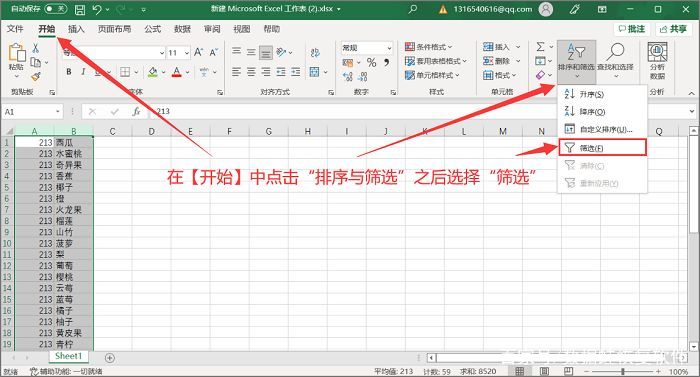This screenshot has height=377, width=700.
Task: Click the Fill down icon
Action: (x=540, y=61)
